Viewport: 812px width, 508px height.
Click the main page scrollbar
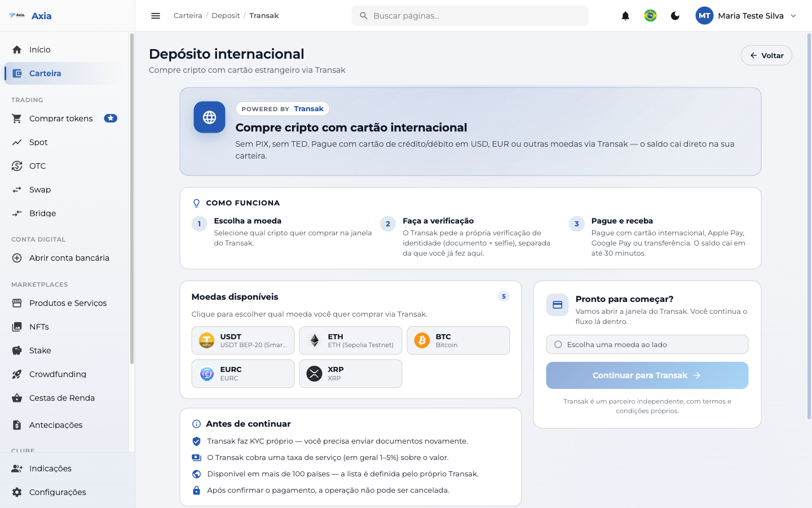point(809,226)
